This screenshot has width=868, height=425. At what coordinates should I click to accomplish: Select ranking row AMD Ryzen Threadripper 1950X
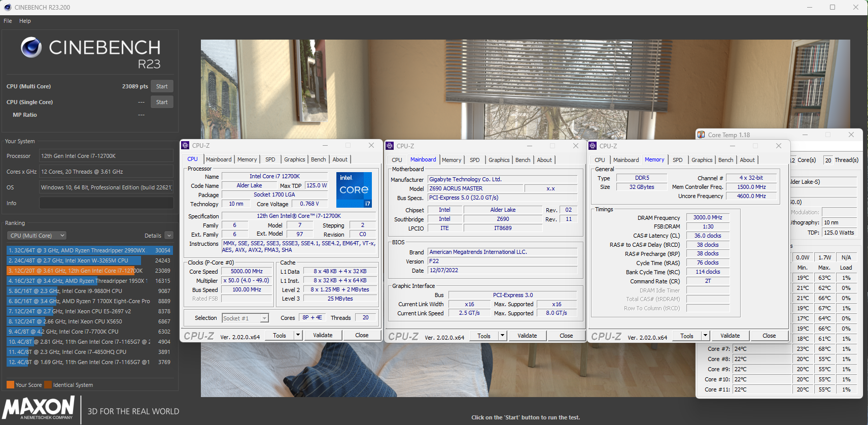(x=90, y=281)
